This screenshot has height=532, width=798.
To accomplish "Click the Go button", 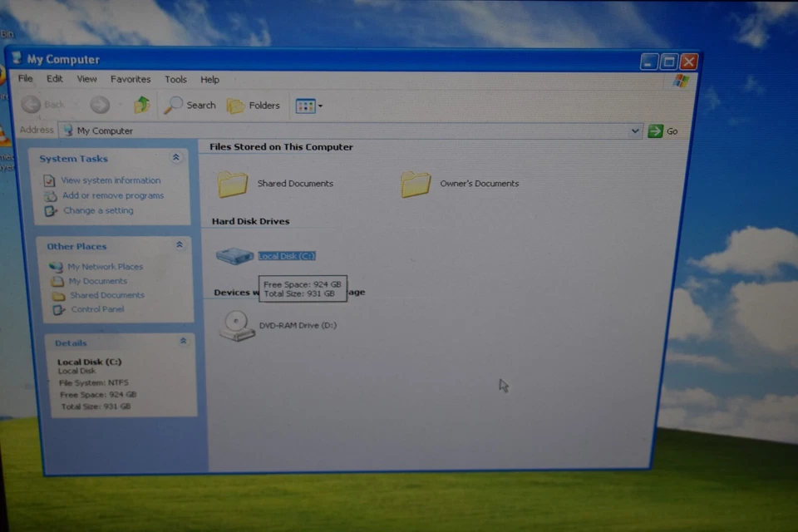I will (663, 131).
